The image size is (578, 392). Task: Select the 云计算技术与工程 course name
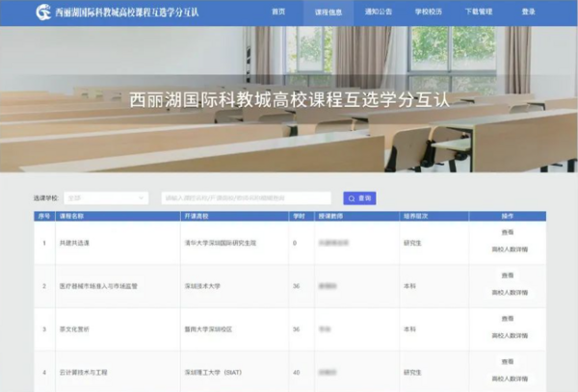coord(83,373)
